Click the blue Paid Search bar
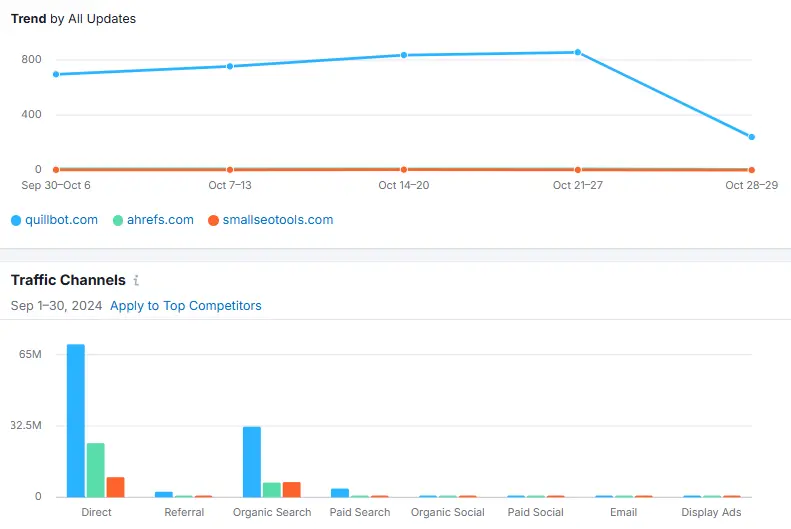This screenshot has height=529, width=791. tap(340, 492)
